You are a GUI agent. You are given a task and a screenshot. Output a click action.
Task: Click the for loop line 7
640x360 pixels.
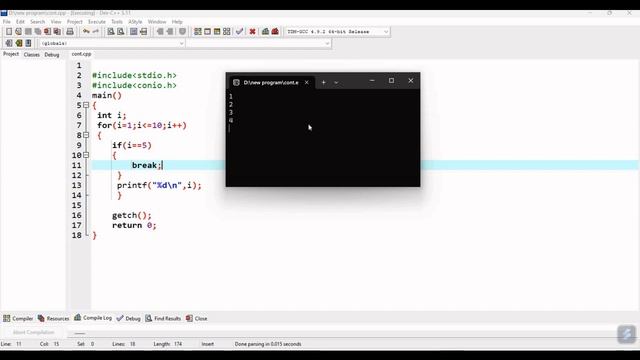tap(142, 125)
